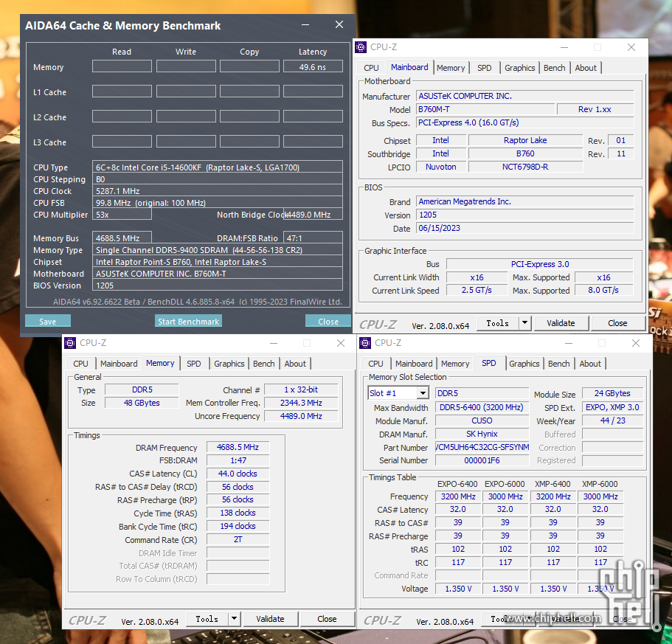Open the Mainboard tab in the SPD window
Screen dimensions: 672x644
(x=414, y=364)
